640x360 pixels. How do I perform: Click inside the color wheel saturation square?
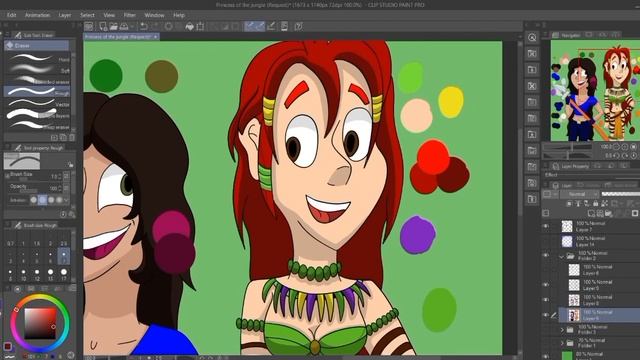point(40,323)
